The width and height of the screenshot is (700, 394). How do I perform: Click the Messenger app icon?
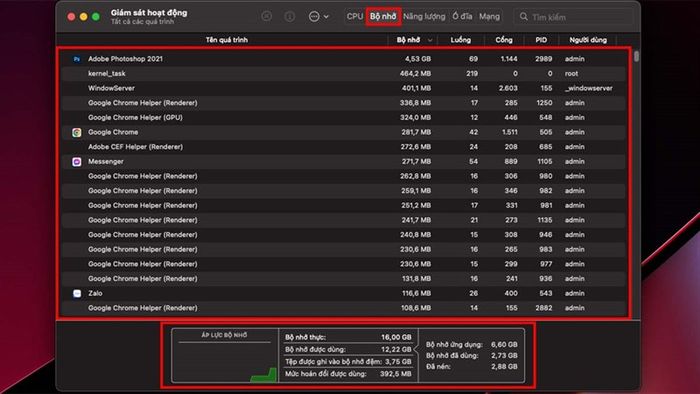click(77, 162)
